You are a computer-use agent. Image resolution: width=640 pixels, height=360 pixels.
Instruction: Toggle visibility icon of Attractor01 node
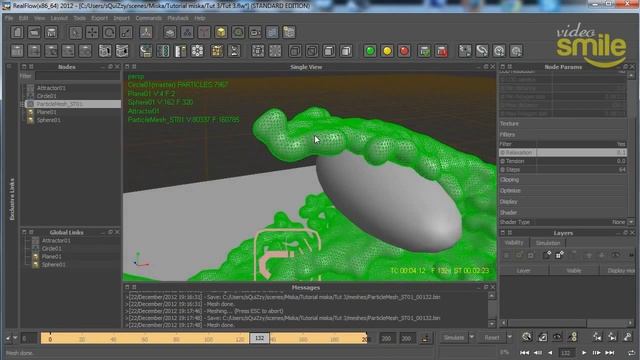tap(31, 88)
